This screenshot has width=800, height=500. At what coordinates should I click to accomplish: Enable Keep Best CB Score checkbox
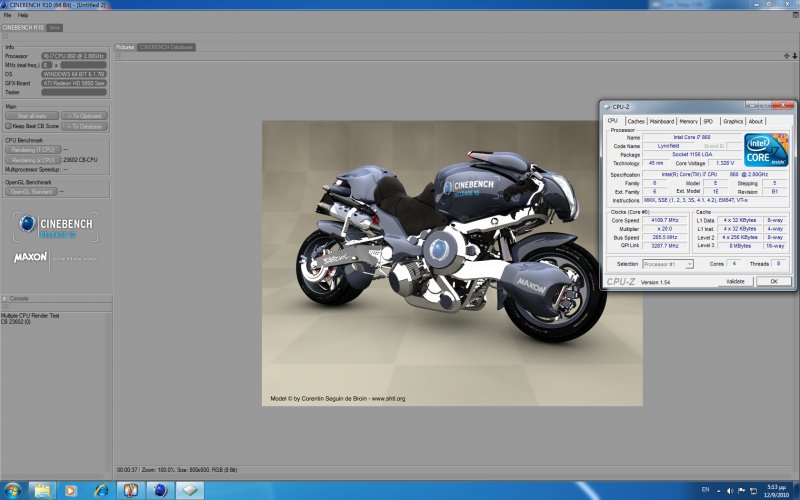pyautogui.click(x=8, y=126)
